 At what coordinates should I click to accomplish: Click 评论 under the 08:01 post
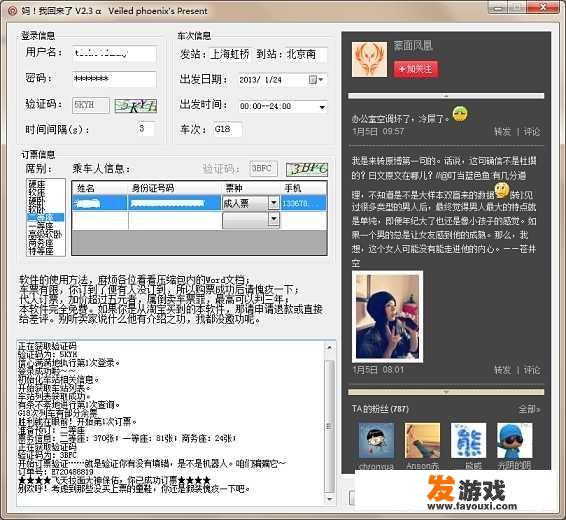point(532,370)
